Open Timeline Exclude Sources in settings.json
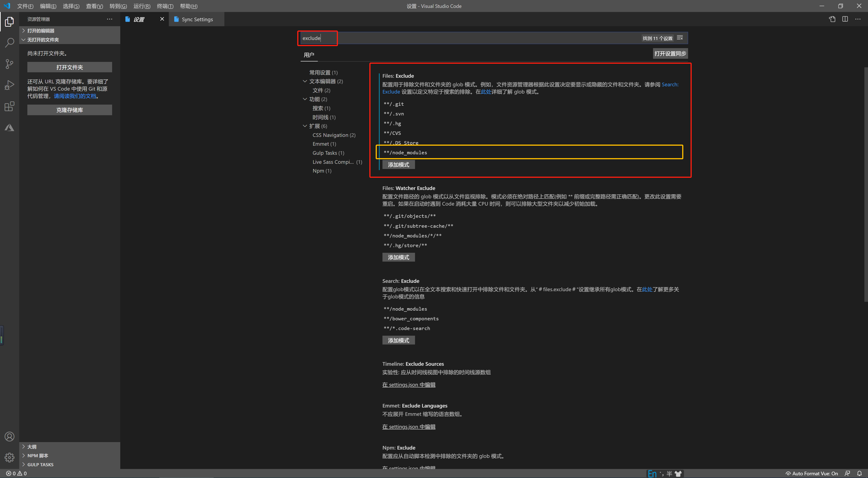868x478 pixels. click(409, 384)
